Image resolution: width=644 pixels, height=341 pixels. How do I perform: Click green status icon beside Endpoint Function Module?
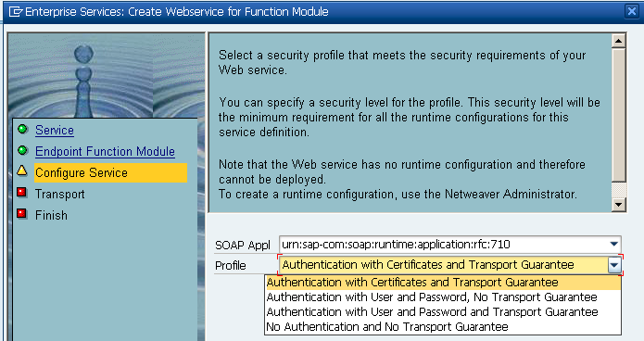(x=22, y=151)
